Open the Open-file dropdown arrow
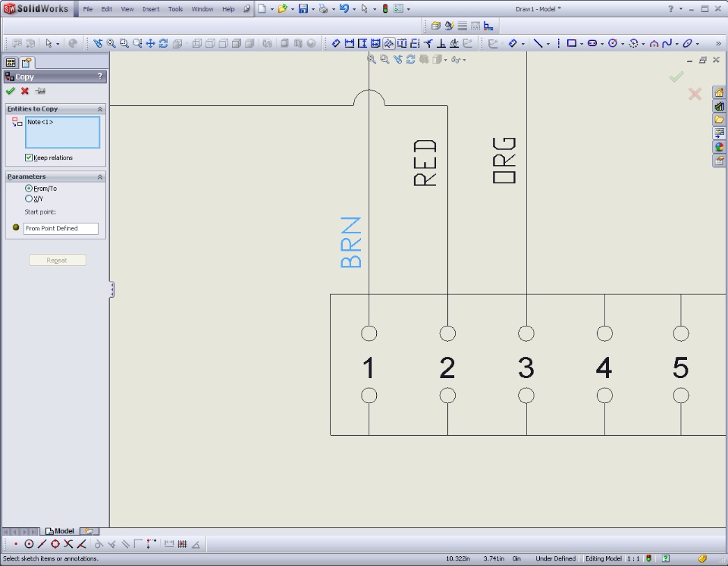Image resolution: width=728 pixels, height=566 pixels. tap(293, 9)
